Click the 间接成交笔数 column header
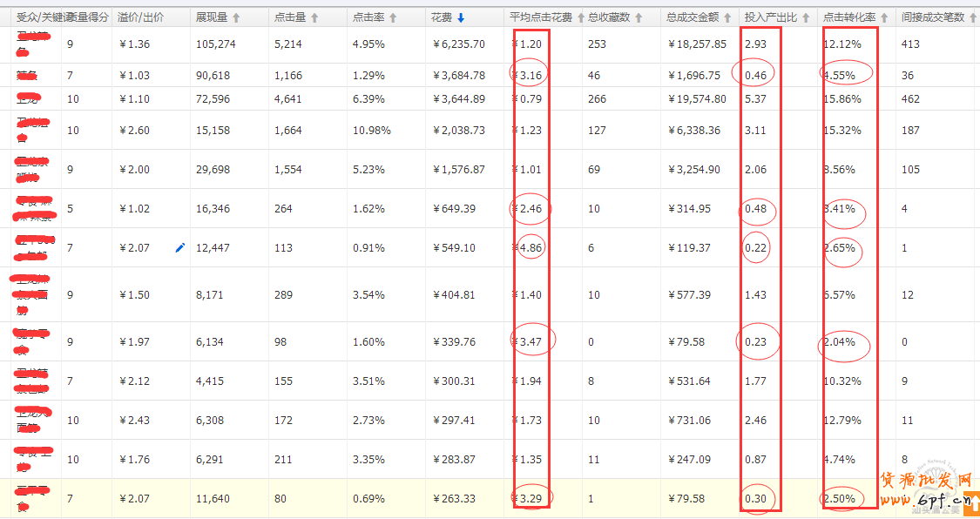 (930, 17)
